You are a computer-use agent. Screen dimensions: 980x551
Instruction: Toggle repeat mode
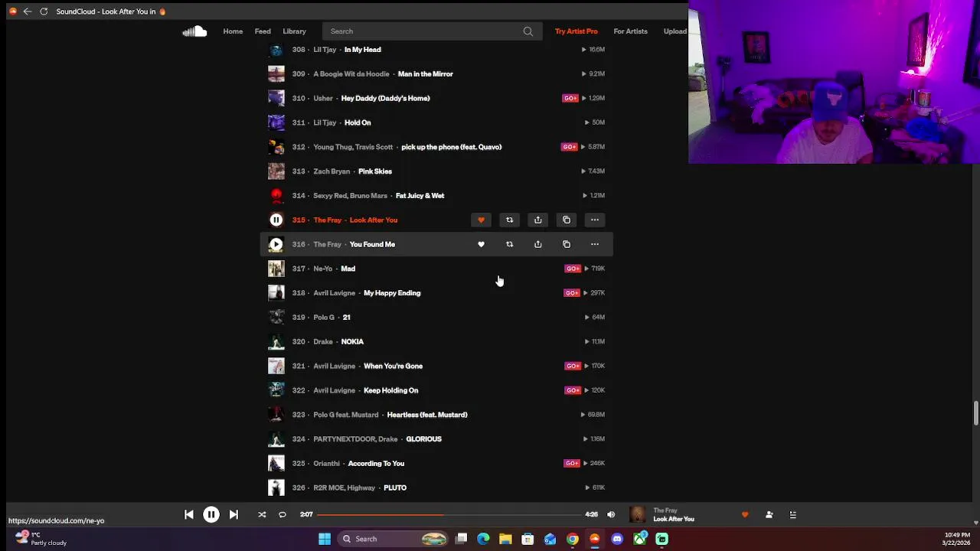tap(283, 515)
